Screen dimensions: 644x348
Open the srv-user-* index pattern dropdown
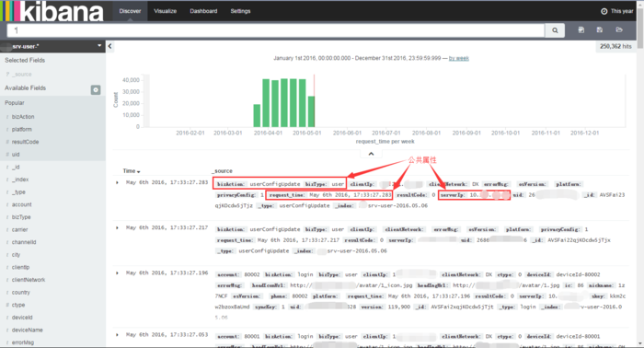pos(52,46)
